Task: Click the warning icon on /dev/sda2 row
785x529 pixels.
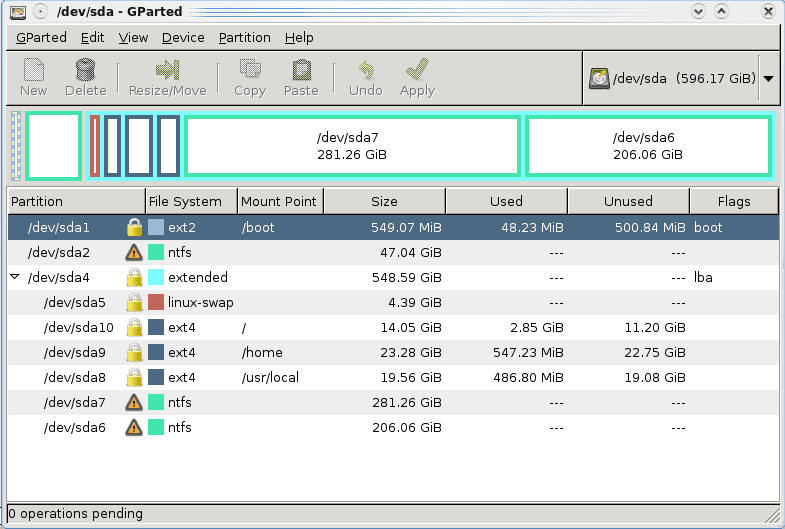Action: 134,252
